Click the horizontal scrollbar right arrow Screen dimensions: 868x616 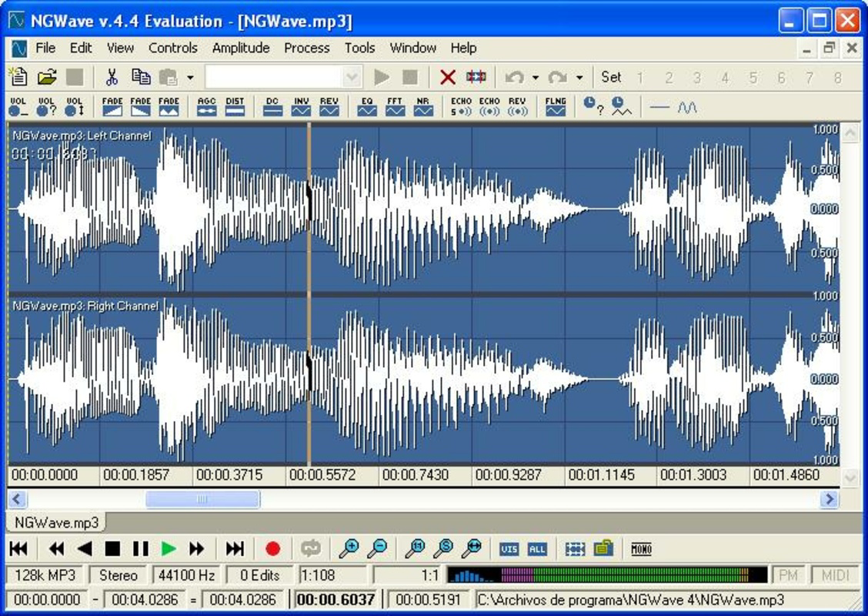[x=830, y=499]
